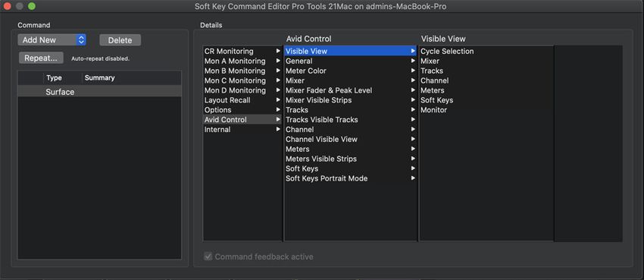
Task: Open the Repeat... settings button
Action: 41,58
